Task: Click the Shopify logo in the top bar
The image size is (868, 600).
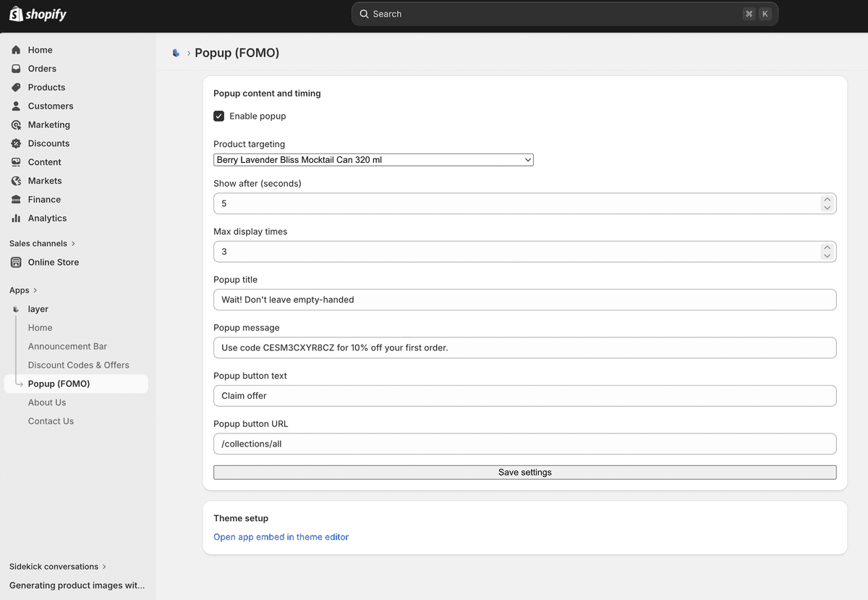Action: [x=38, y=14]
